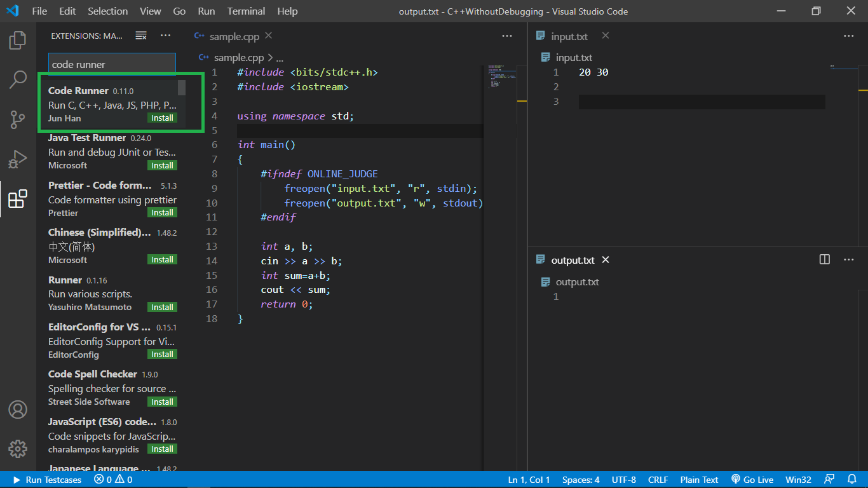Open the Terminal menu

(x=246, y=11)
